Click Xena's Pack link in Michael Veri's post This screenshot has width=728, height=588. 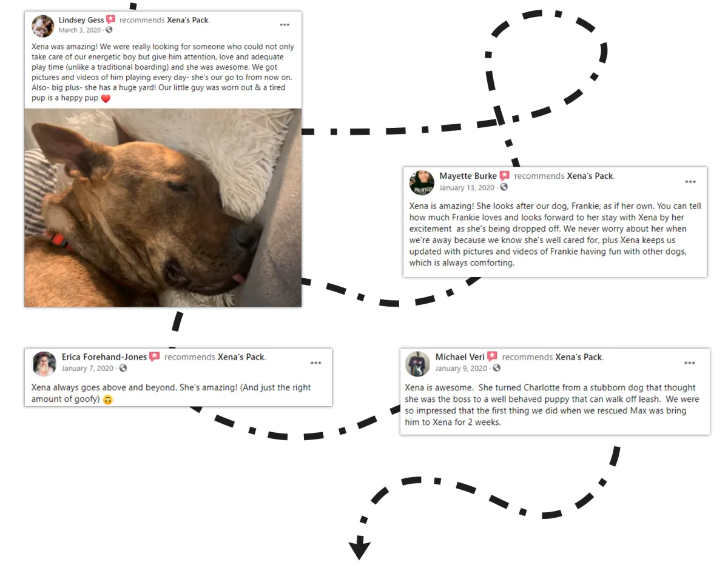pos(579,357)
